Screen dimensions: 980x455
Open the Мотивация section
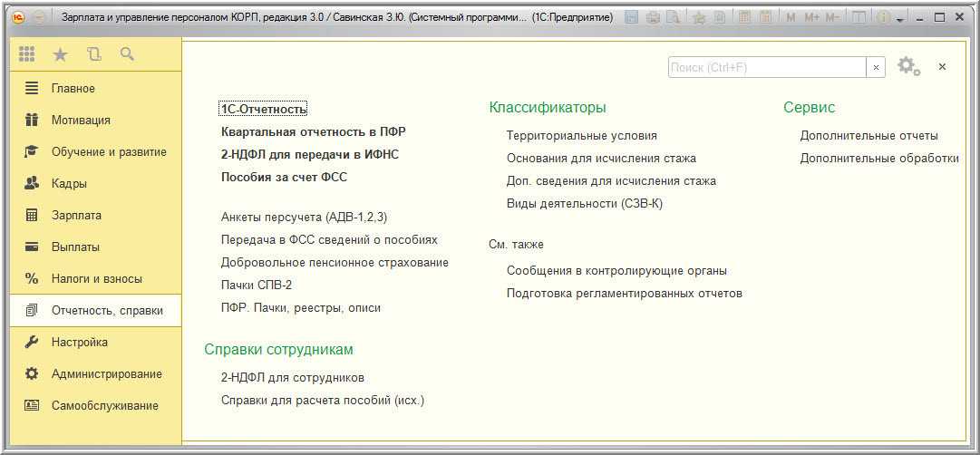[x=95, y=120]
